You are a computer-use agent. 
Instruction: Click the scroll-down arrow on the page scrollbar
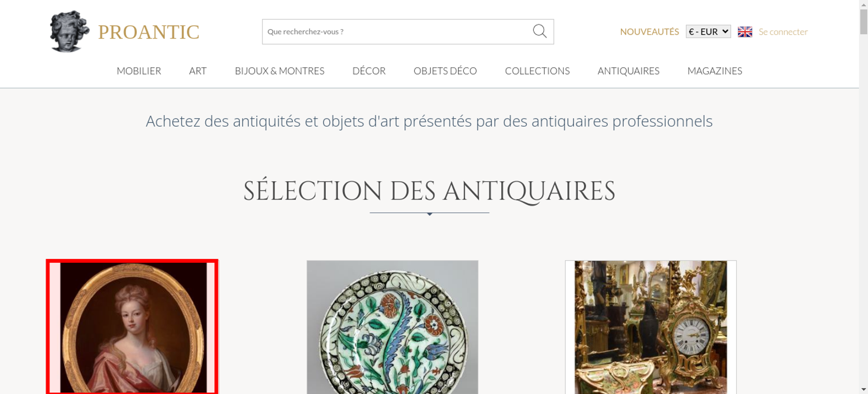click(863, 390)
